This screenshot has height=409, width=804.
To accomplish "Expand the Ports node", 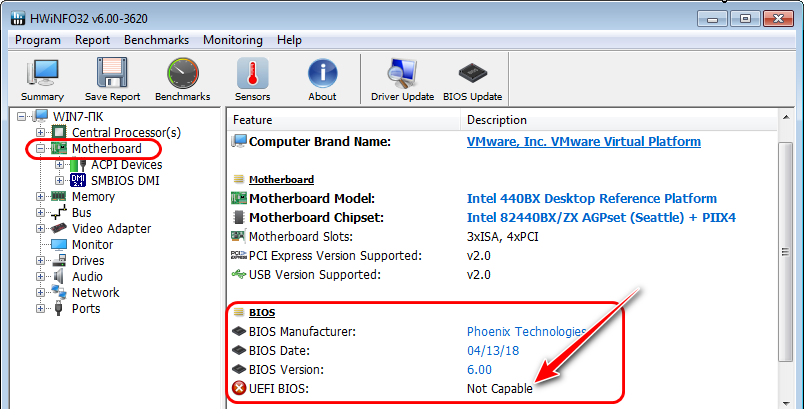I will (41, 309).
